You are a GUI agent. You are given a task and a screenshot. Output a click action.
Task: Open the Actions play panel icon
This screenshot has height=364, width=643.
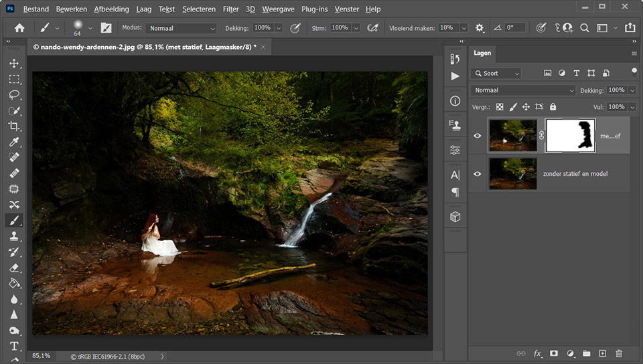pyautogui.click(x=455, y=76)
